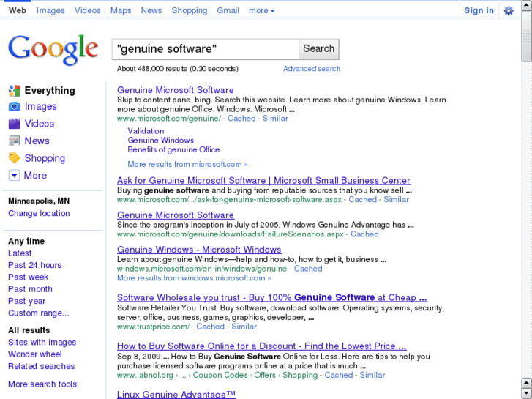Open Advanced search link
This screenshot has width=532, height=399.
(312, 69)
